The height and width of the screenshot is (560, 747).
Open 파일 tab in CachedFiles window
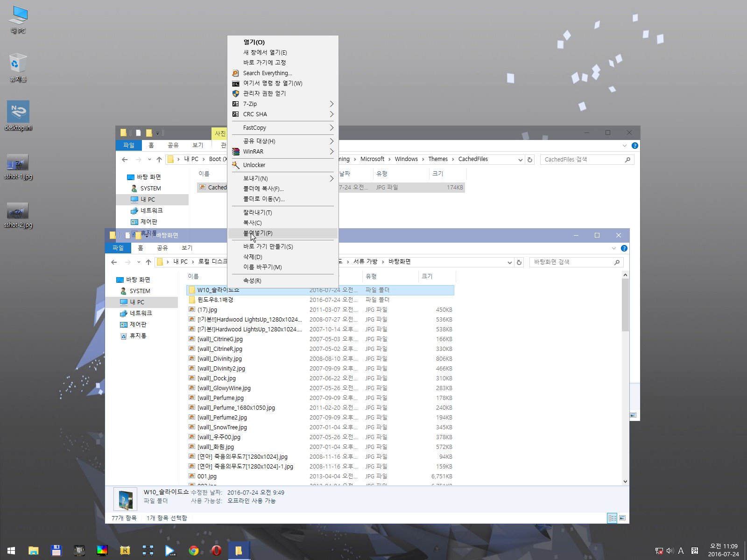(129, 145)
